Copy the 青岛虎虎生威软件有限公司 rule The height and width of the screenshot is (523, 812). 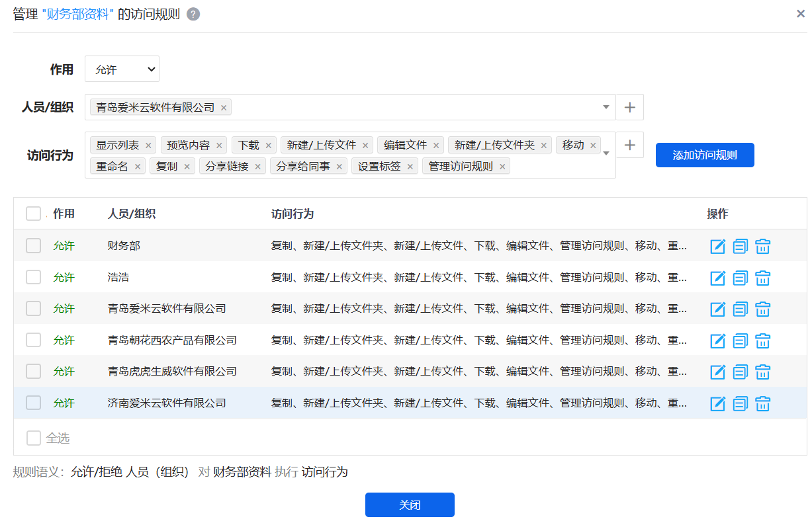click(x=740, y=372)
